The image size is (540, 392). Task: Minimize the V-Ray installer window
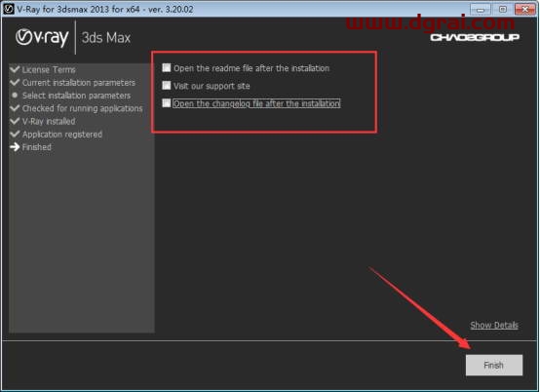[481, 10]
